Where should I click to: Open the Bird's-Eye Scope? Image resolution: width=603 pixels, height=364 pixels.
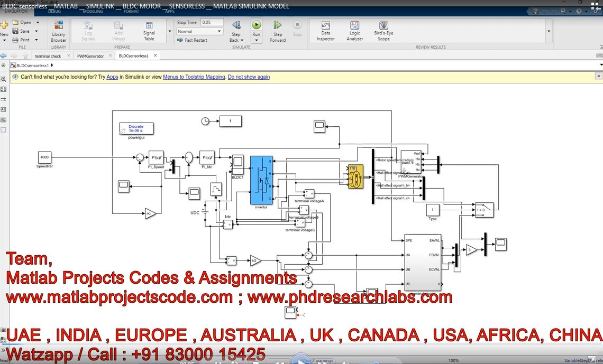pyautogui.click(x=383, y=31)
